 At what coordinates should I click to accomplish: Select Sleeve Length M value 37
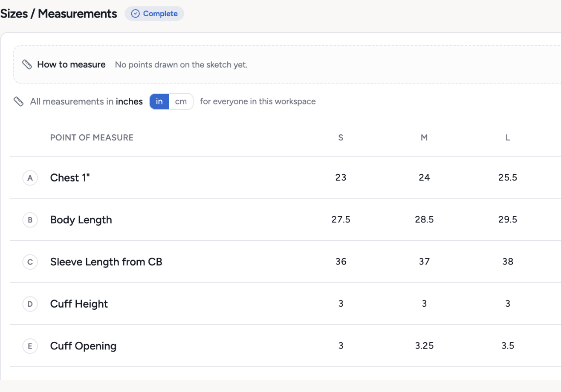[424, 262]
